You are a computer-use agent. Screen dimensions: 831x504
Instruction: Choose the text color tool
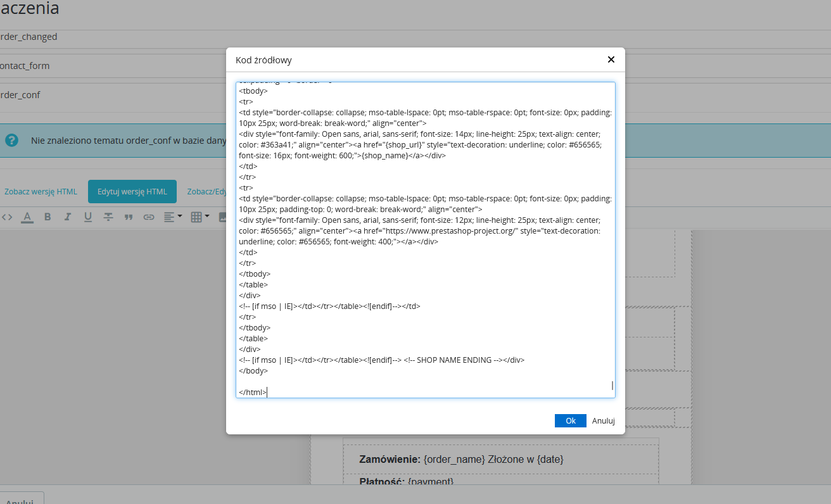pos(27,217)
